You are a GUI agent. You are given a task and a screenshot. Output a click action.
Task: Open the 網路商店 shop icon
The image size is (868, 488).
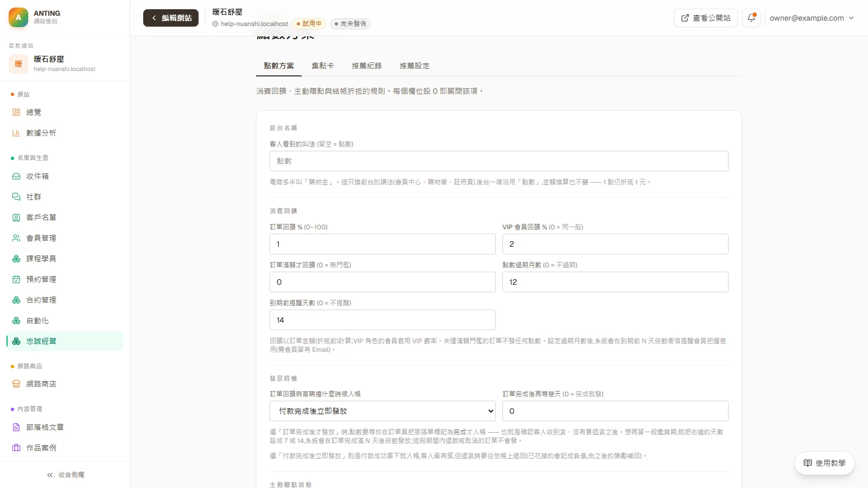point(16,384)
